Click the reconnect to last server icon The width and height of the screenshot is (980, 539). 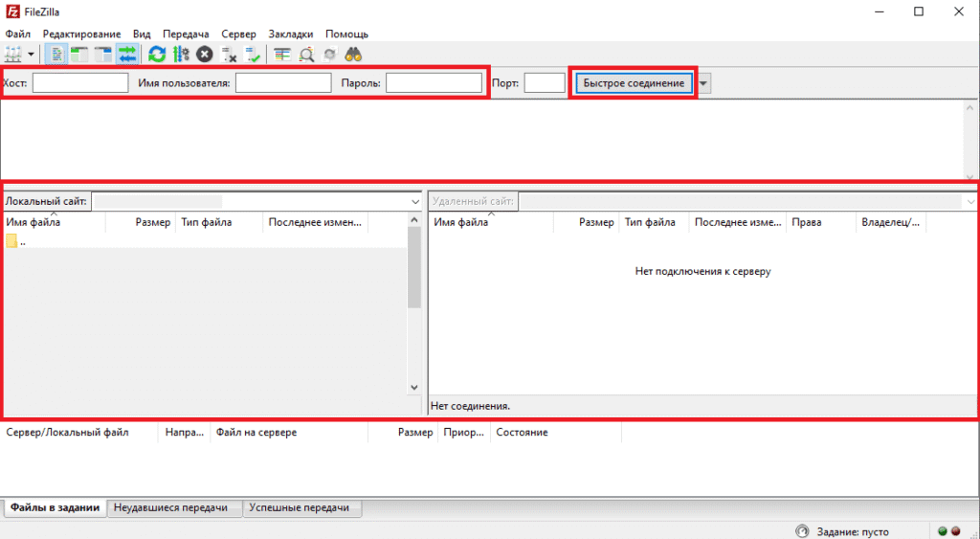tap(253, 55)
